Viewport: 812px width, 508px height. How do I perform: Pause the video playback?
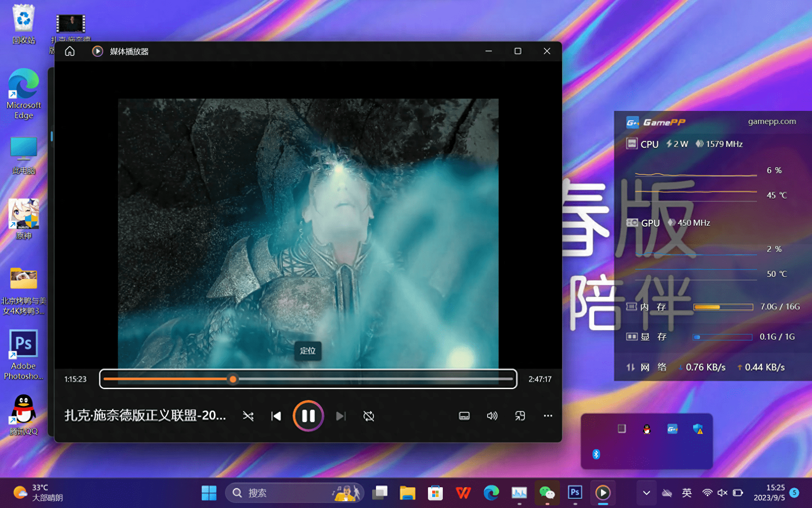click(x=308, y=416)
